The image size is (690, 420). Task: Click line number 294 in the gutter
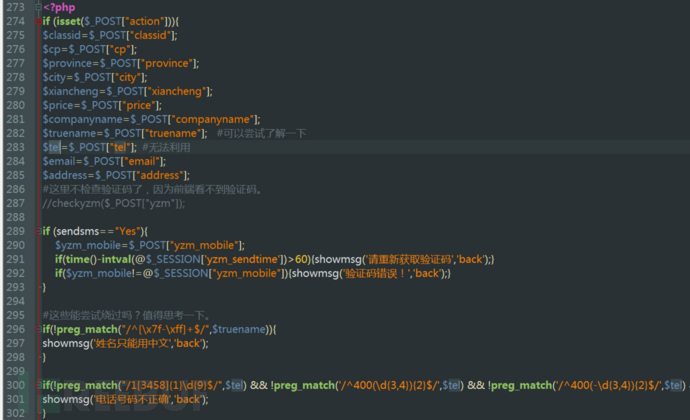(15, 301)
